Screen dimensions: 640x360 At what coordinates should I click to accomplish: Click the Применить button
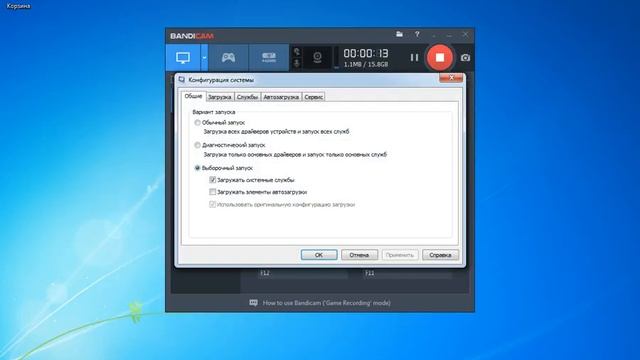pyautogui.click(x=400, y=255)
